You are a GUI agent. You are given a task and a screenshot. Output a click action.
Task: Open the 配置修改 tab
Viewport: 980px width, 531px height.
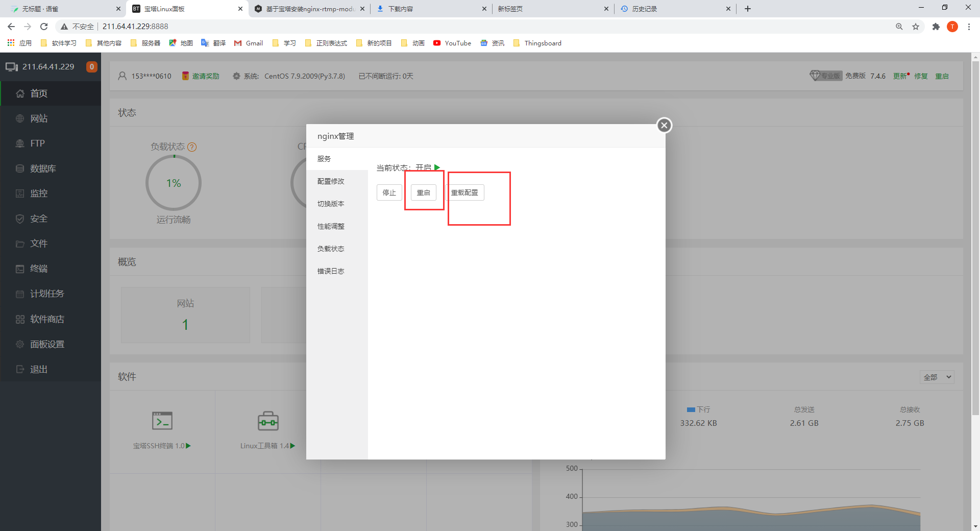coord(331,181)
